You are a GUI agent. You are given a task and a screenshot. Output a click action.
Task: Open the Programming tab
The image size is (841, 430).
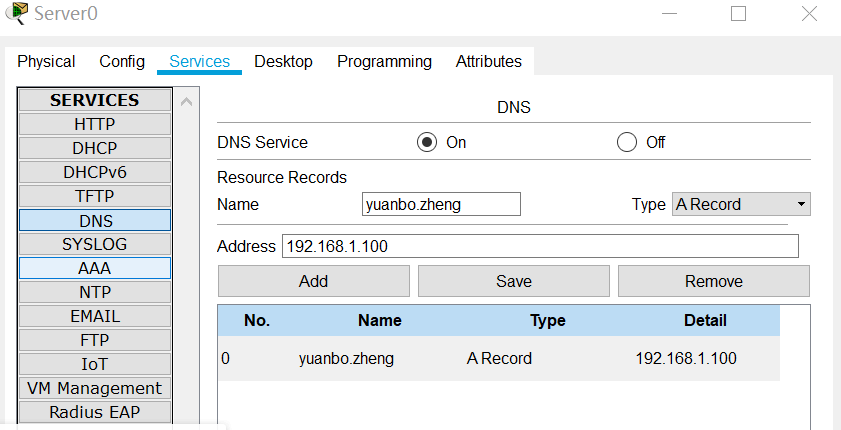384,61
